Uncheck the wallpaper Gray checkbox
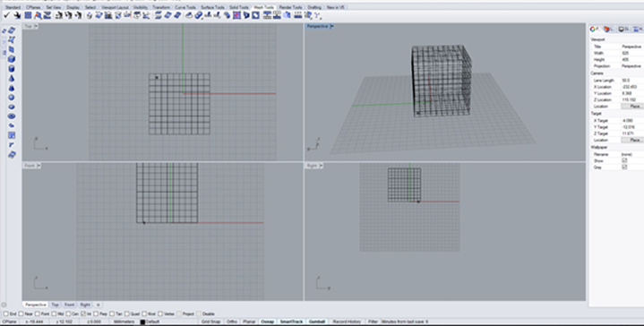644x326 pixels. (624, 167)
